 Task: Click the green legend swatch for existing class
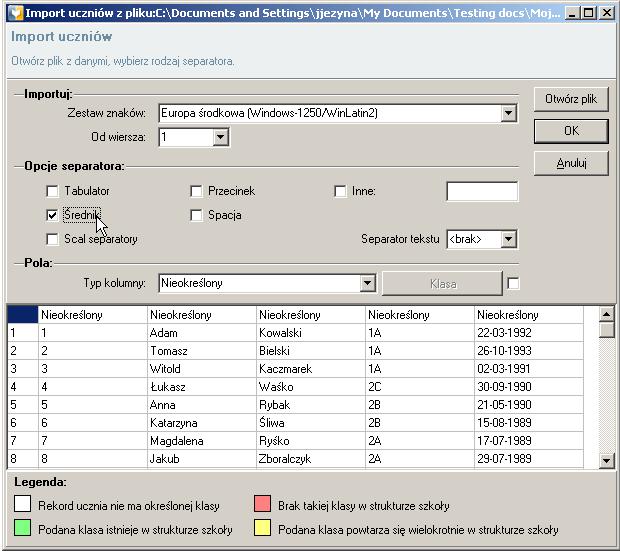click(23, 528)
